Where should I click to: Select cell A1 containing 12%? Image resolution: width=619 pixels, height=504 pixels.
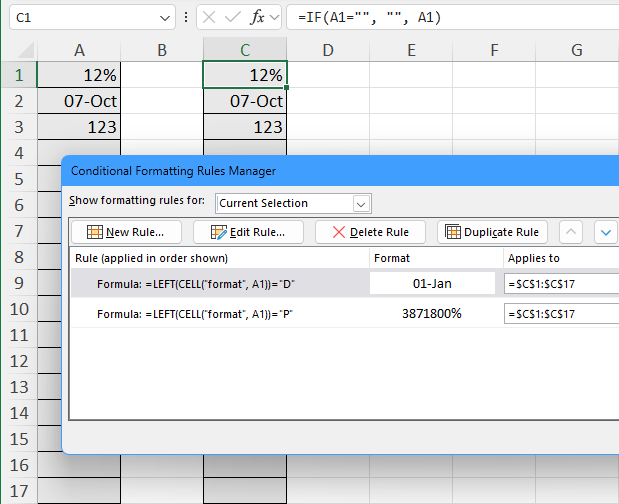point(79,75)
